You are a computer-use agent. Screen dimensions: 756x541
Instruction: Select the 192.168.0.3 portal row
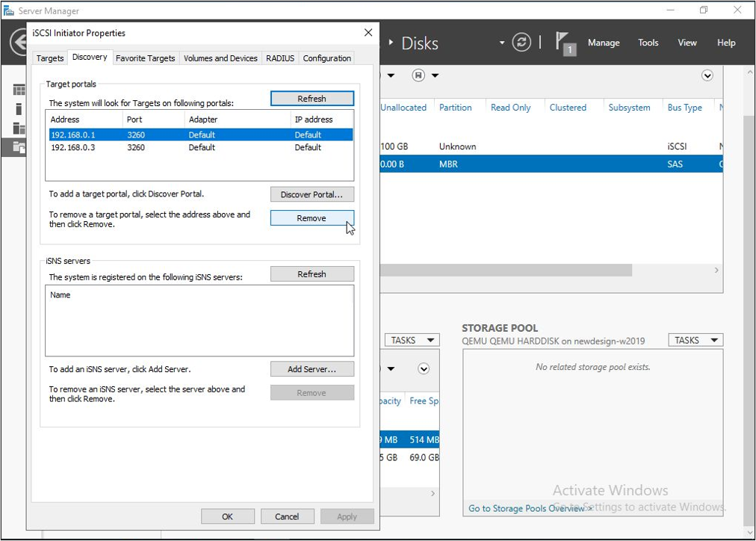(x=149, y=147)
